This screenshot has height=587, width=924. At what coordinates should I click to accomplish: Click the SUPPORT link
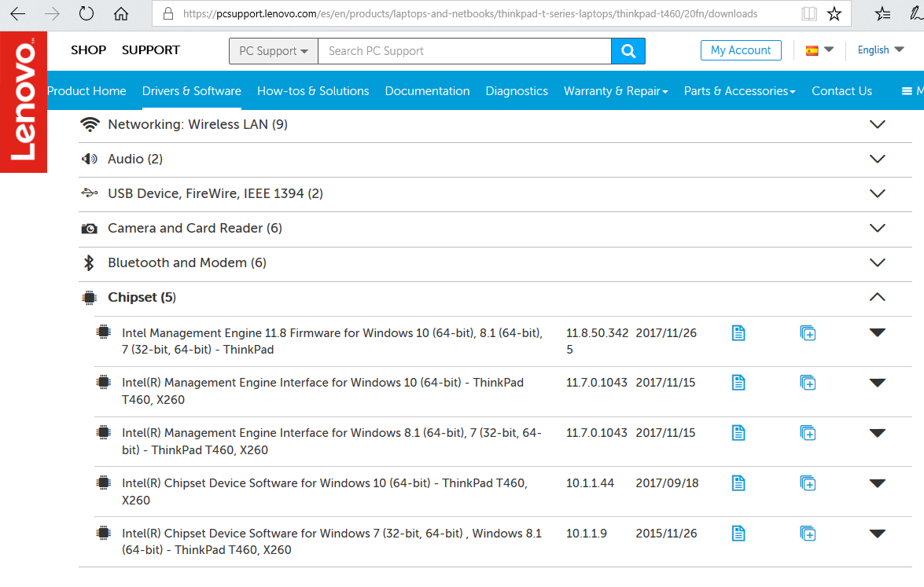click(x=151, y=50)
